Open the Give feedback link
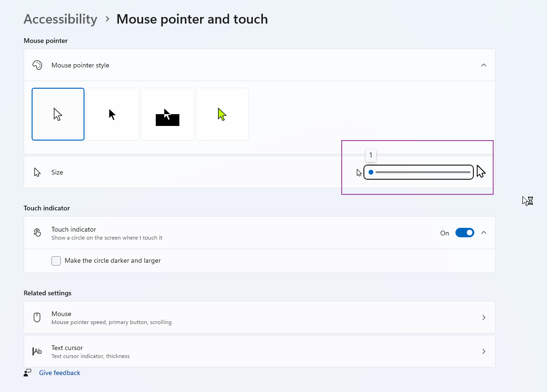 pos(59,373)
